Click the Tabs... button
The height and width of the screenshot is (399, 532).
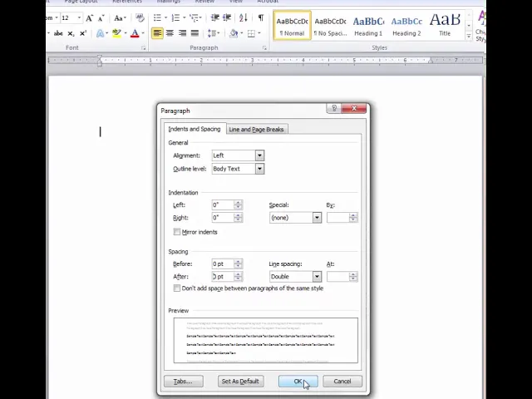pos(184,382)
